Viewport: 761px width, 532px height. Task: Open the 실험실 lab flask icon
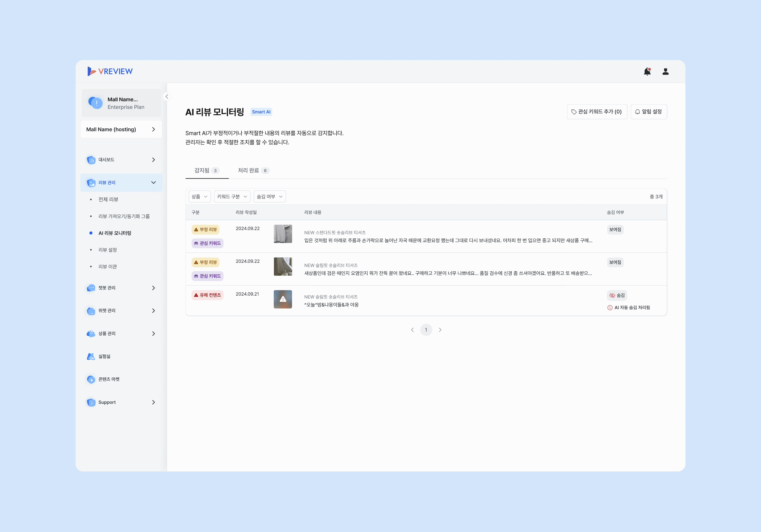pos(91,356)
